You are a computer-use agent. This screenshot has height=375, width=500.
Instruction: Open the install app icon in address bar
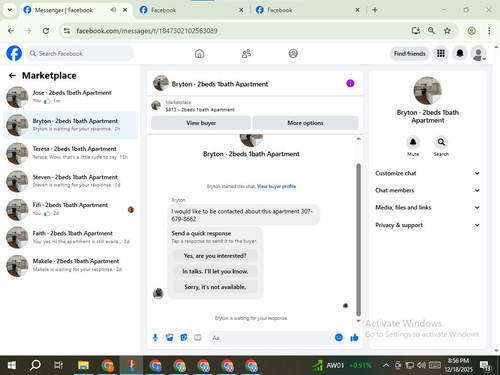click(416, 31)
